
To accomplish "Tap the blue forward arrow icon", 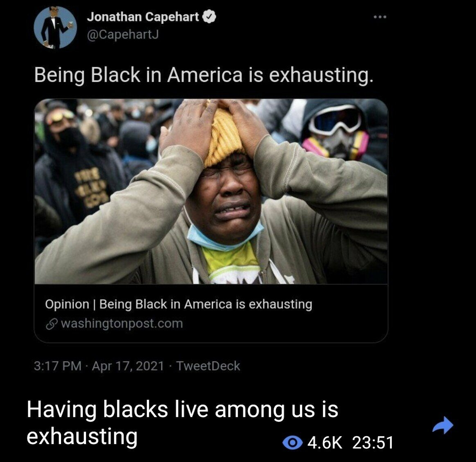I will pos(442,426).
